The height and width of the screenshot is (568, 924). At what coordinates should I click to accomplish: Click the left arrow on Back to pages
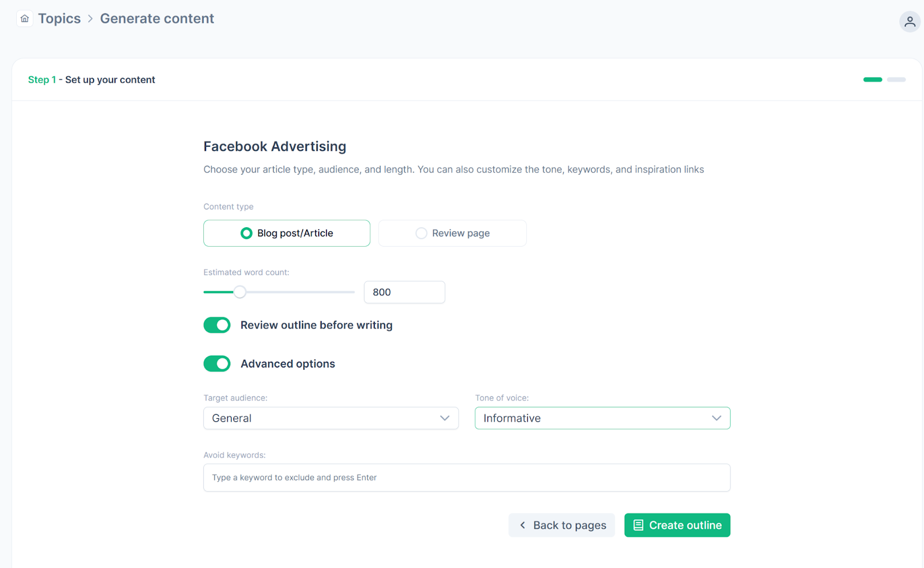point(523,525)
